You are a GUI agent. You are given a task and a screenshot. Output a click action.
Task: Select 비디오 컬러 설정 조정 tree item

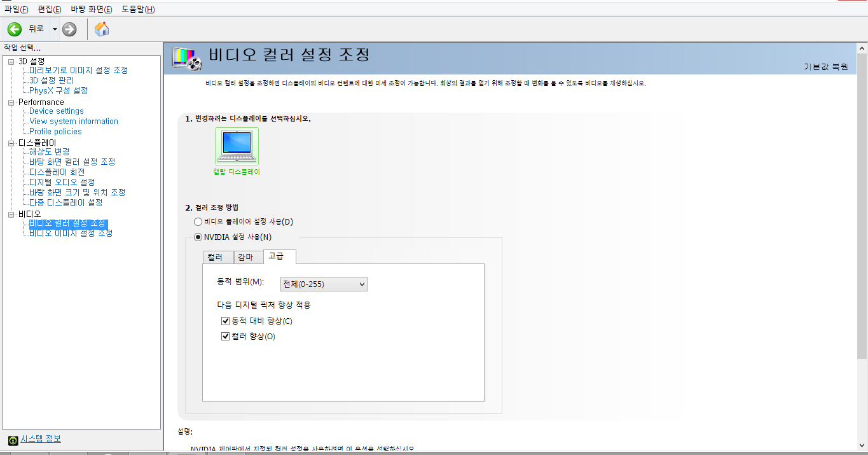pyautogui.click(x=68, y=223)
